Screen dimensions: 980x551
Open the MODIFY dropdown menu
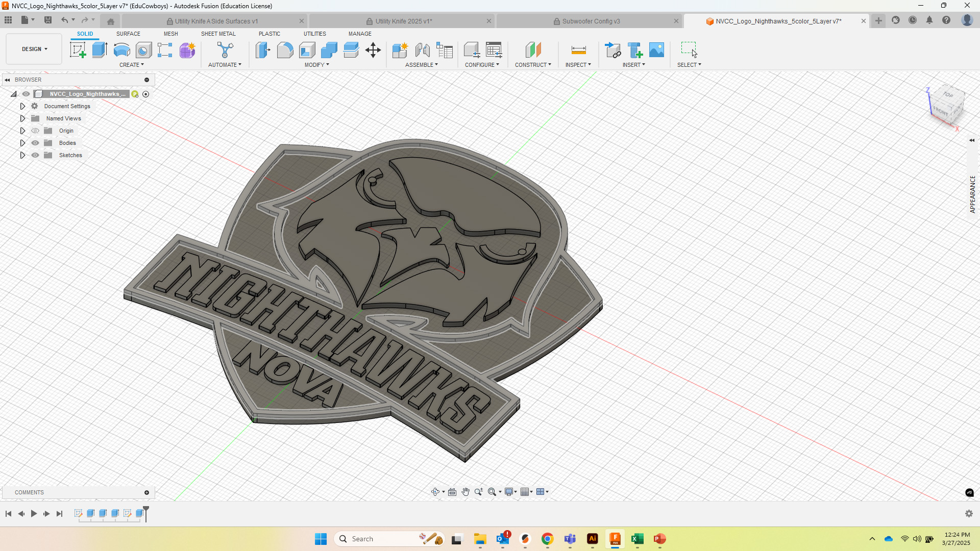pyautogui.click(x=316, y=65)
